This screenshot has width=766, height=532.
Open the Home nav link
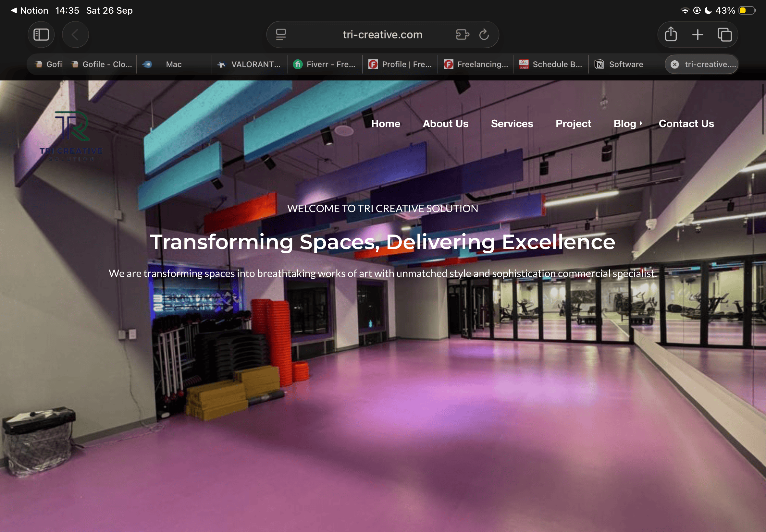[386, 124]
